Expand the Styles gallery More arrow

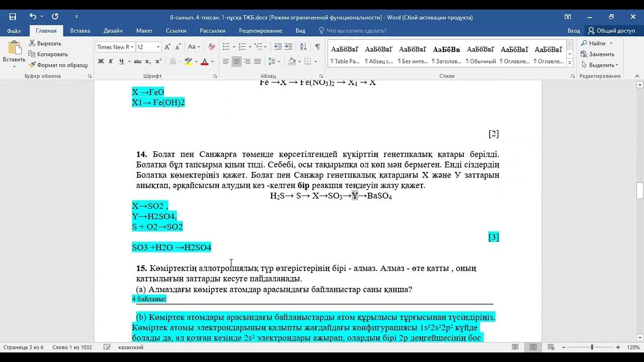(x=570, y=63)
